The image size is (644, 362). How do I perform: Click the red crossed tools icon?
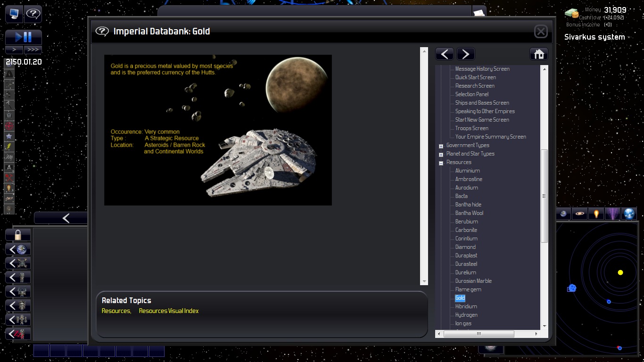point(9,178)
